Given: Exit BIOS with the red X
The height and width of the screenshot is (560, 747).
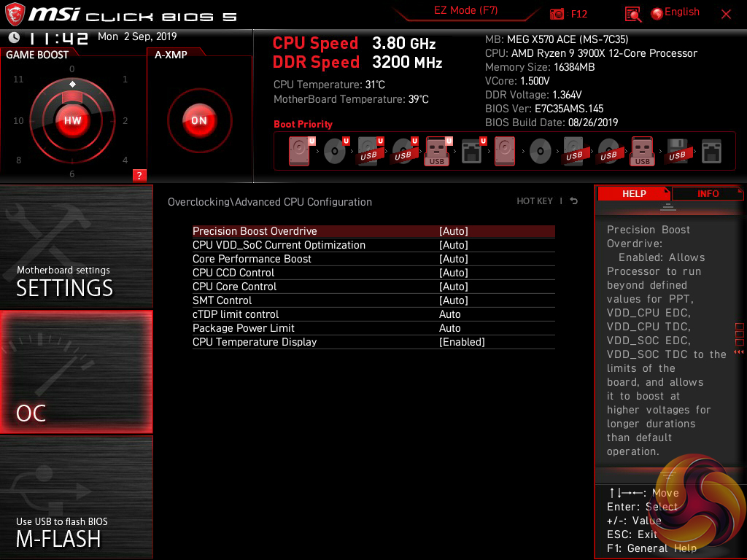Looking at the screenshot, I should [726, 15].
